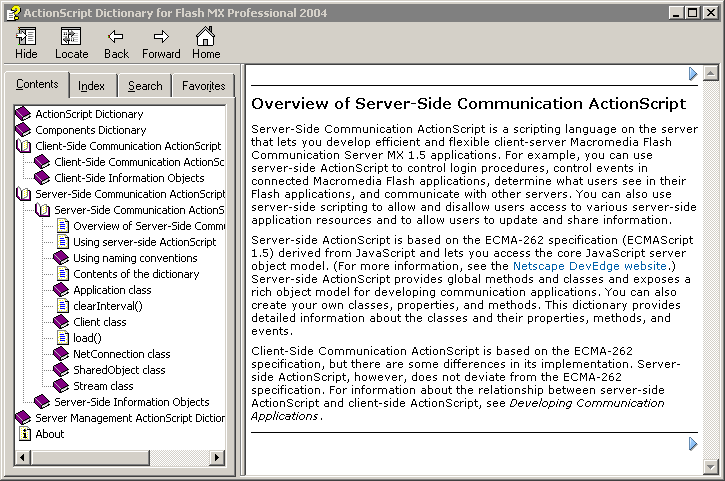Click page icon of Contents of the dictionary
This screenshot has width=725, height=481.
(63, 274)
